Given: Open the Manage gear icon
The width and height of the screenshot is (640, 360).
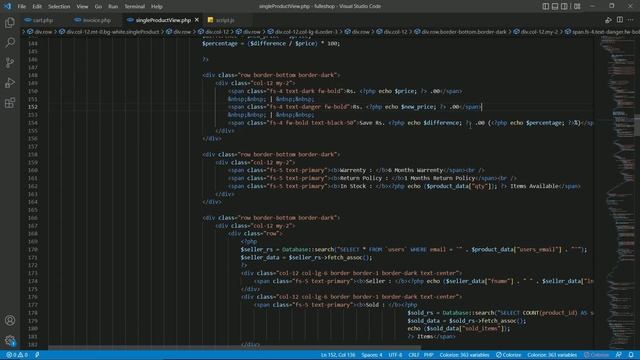Looking at the screenshot, I should coord(10,340).
